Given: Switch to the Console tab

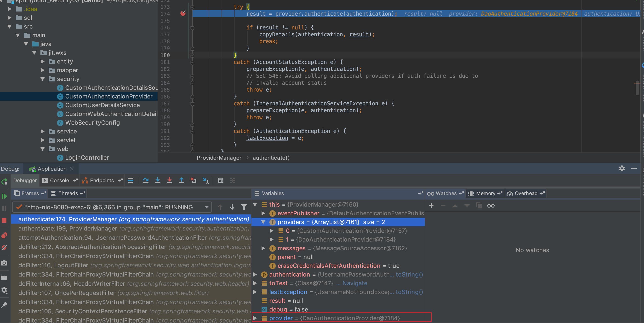Looking at the screenshot, I should [x=59, y=180].
